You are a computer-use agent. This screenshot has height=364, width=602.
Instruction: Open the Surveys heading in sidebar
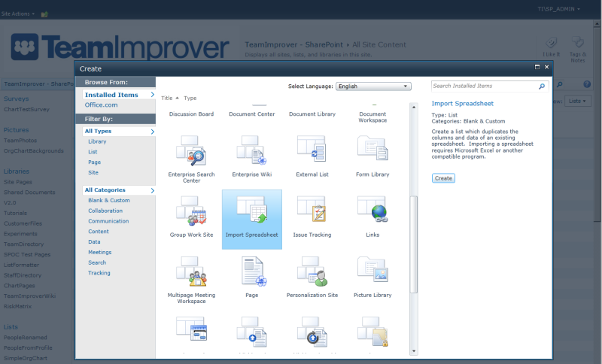[x=16, y=99]
